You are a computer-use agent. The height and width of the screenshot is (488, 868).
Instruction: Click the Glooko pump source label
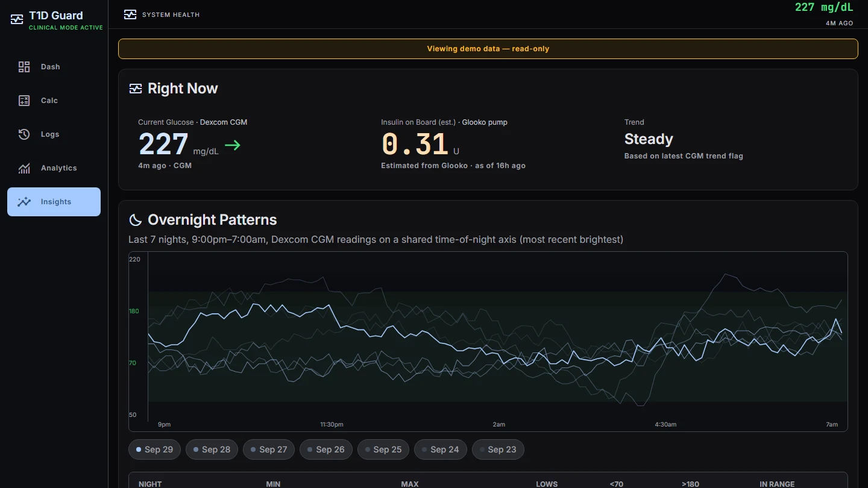click(485, 122)
